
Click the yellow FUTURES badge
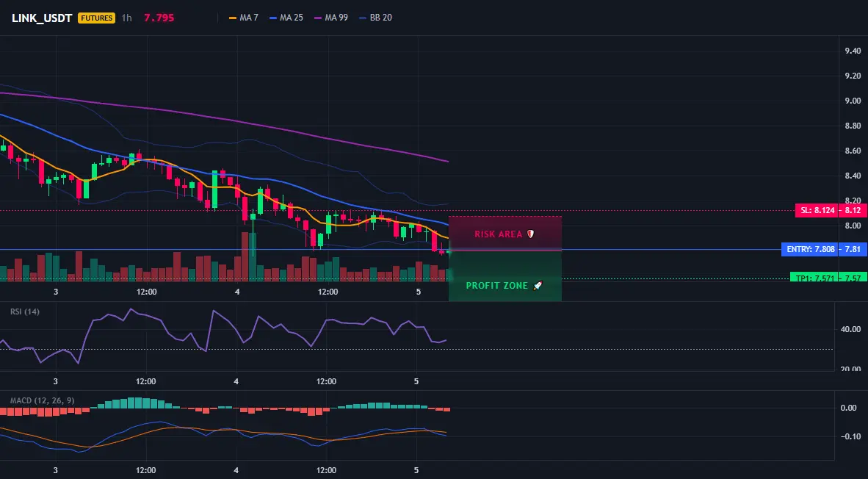97,18
